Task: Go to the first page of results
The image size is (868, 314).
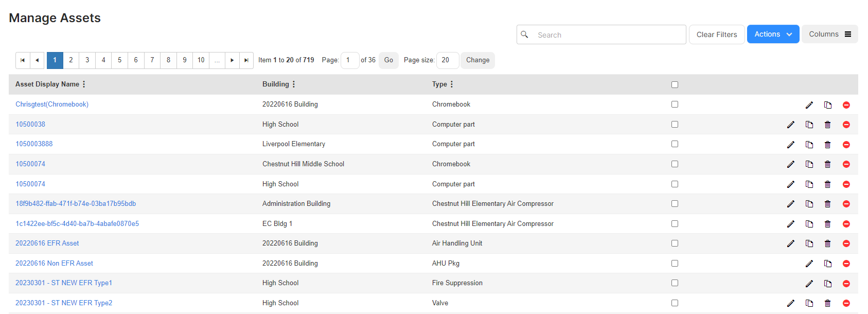Action: [x=23, y=60]
